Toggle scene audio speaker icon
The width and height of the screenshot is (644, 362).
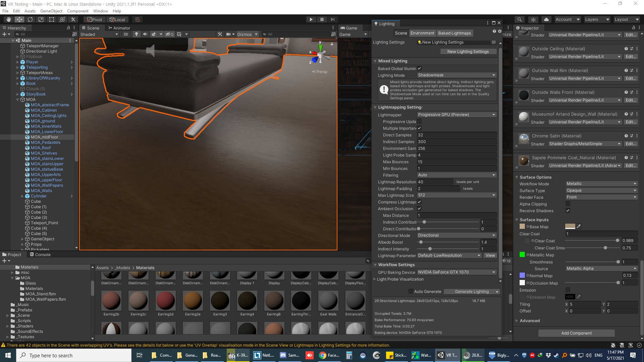pyautogui.click(x=145, y=34)
